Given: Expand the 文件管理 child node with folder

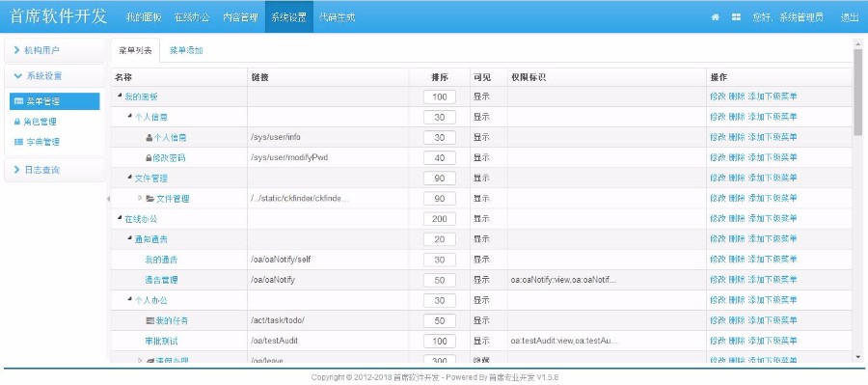Looking at the screenshot, I should (x=140, y=199).
